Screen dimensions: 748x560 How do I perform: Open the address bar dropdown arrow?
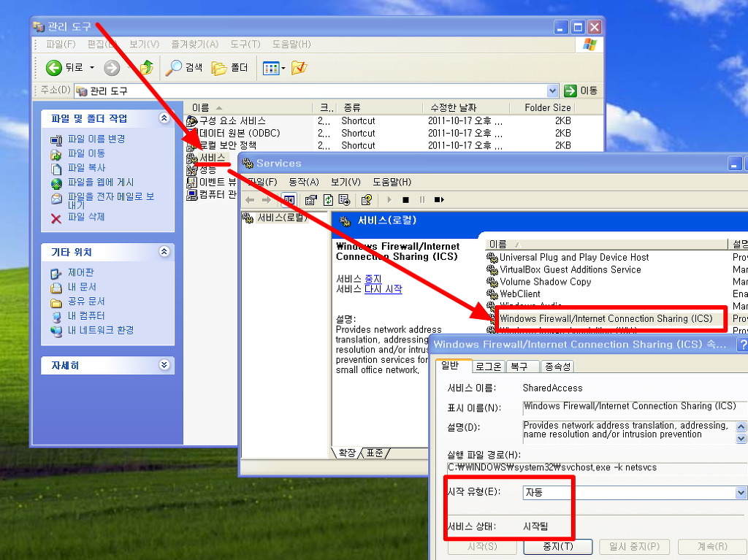(553, 91)
